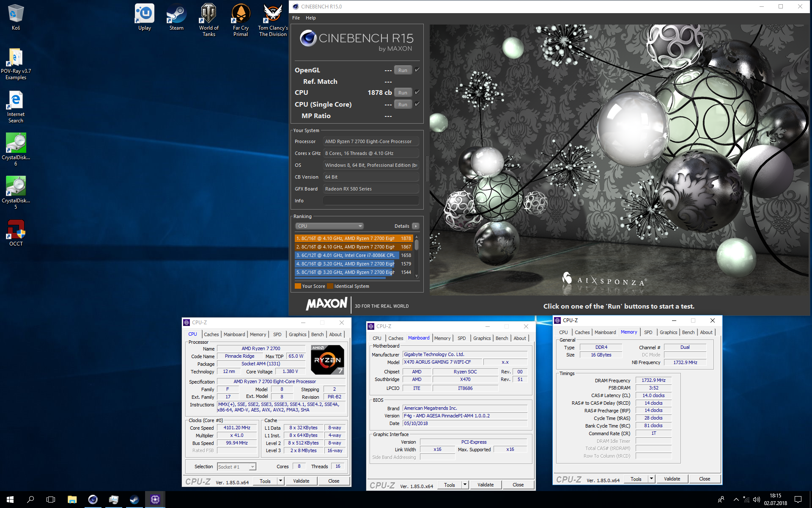Click the Windows Start button
Screen dimensions: 812x508
click(10, 500)
